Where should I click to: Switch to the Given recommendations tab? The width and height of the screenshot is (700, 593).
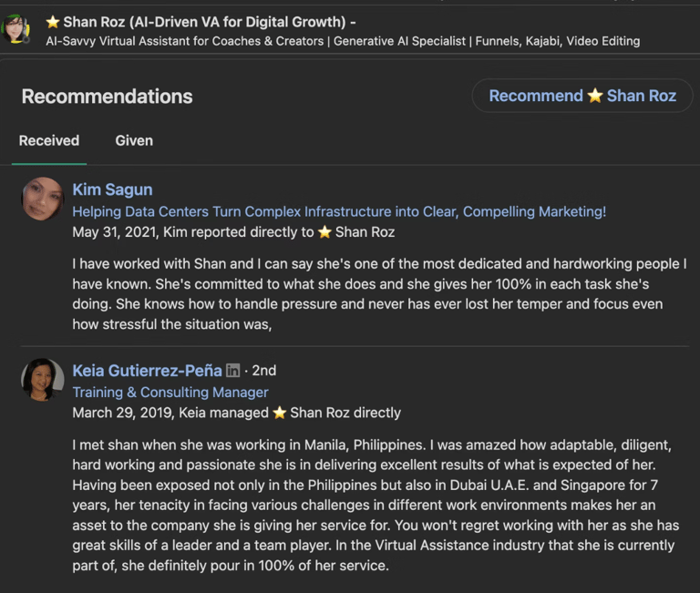[x=134, y=140]
